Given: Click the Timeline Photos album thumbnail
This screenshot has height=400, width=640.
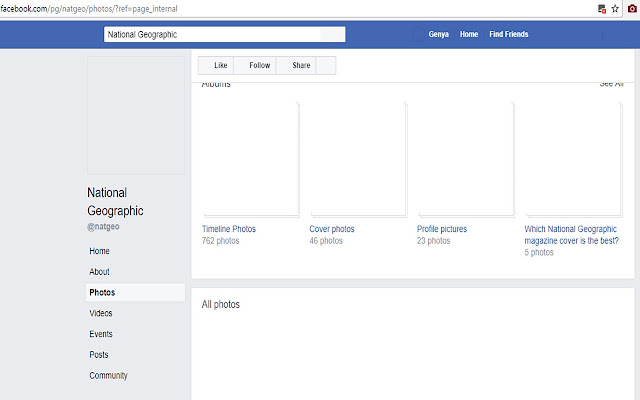Looking at the screenshot, I should 251,160.
